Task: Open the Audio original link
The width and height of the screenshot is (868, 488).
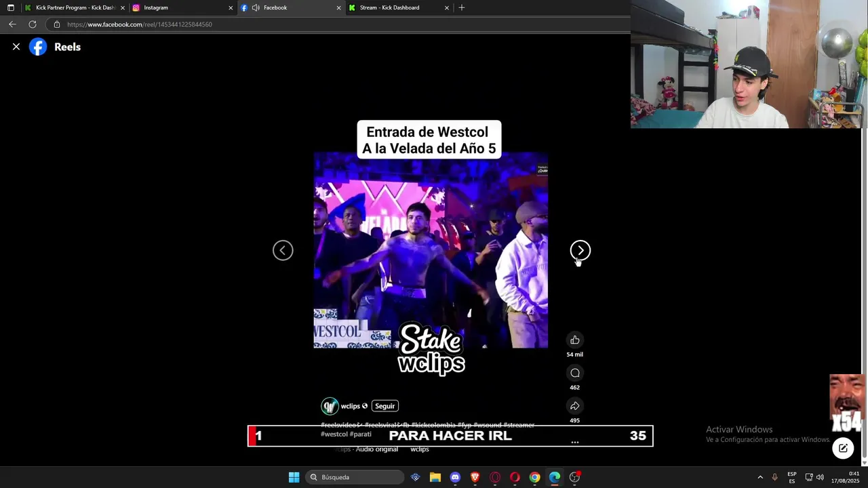Action: [x=376, y=449]
